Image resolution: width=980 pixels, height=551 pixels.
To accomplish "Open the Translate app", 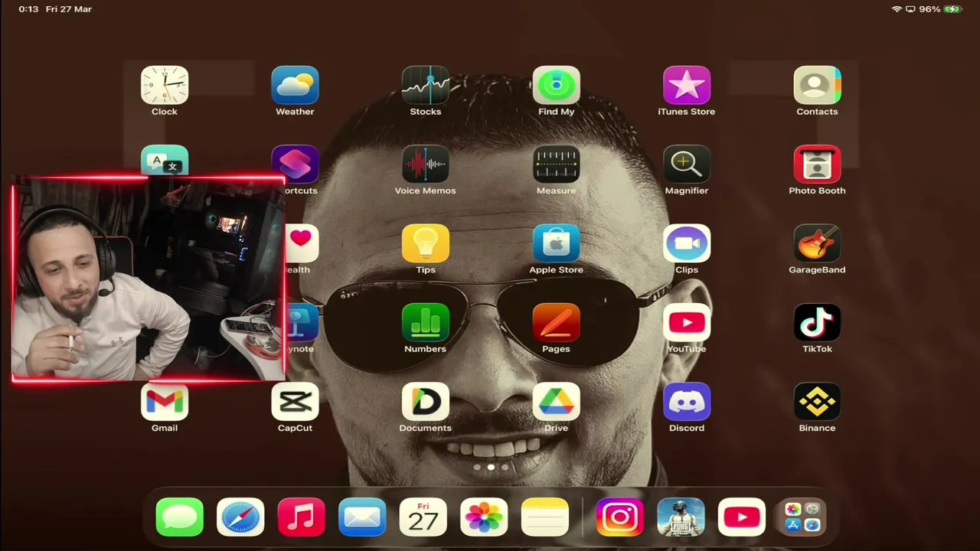I will [x=165, y=160].
